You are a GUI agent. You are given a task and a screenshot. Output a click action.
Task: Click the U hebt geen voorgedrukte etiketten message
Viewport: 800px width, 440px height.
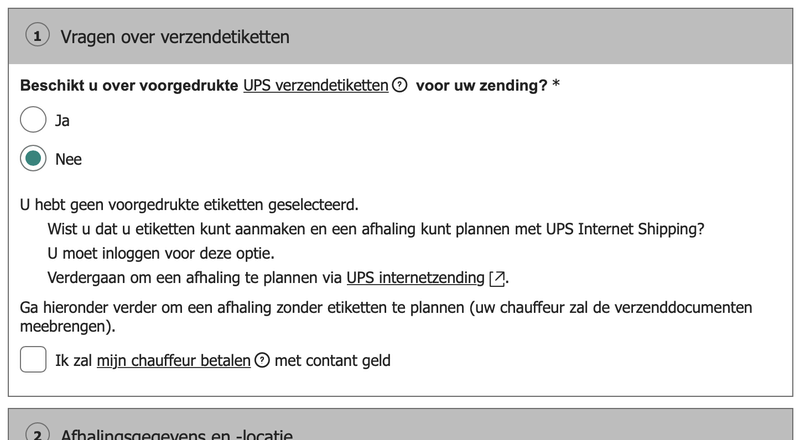tap(189, 205)
